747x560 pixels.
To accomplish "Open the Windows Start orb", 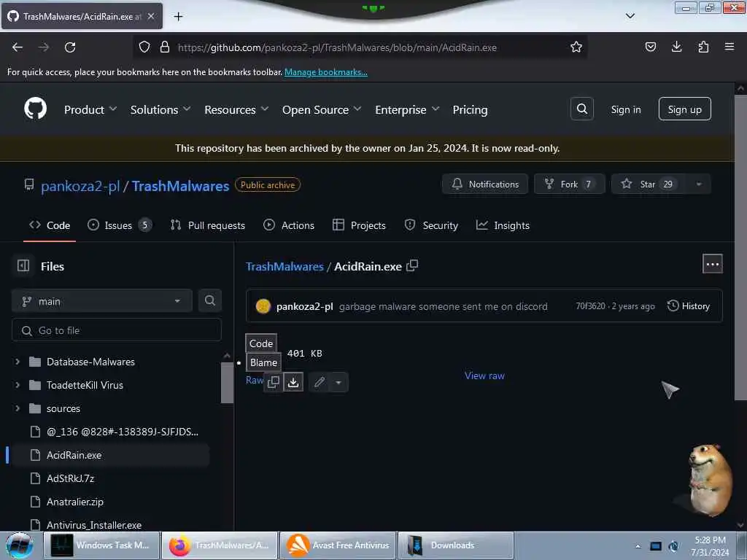I will [x=20, y=545].
